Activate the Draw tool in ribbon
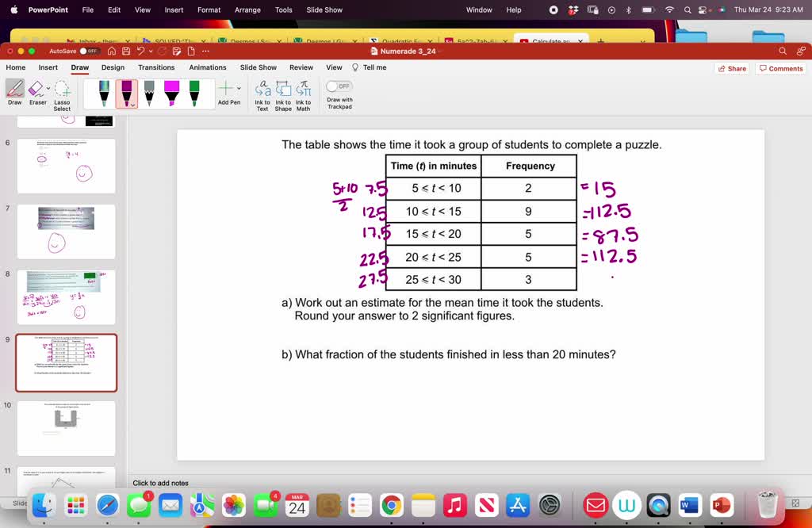Viewport: 812px width, 528px height. coord(14,93)
